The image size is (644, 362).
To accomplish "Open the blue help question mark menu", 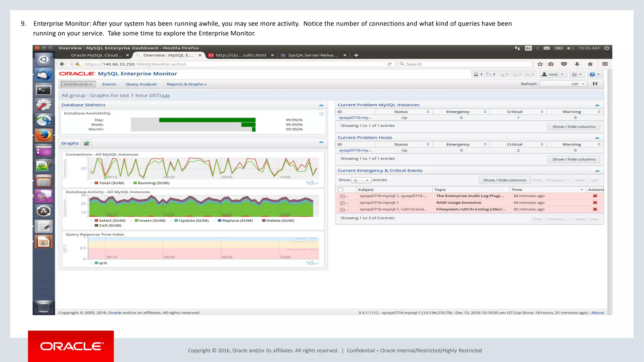I will click(x=595, y=74).
